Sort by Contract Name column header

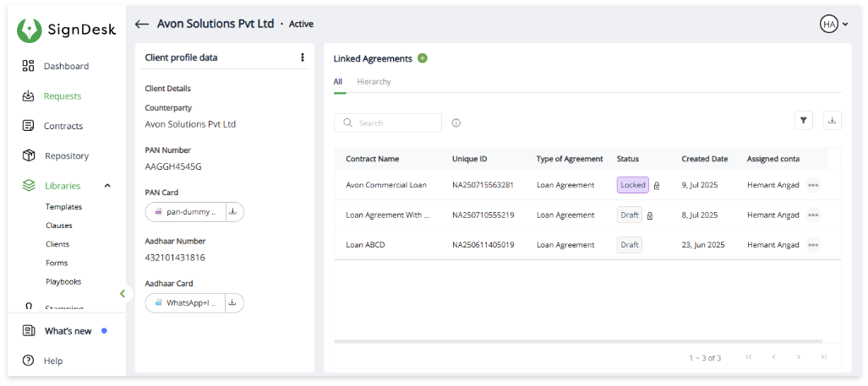(x=373, y=159)
